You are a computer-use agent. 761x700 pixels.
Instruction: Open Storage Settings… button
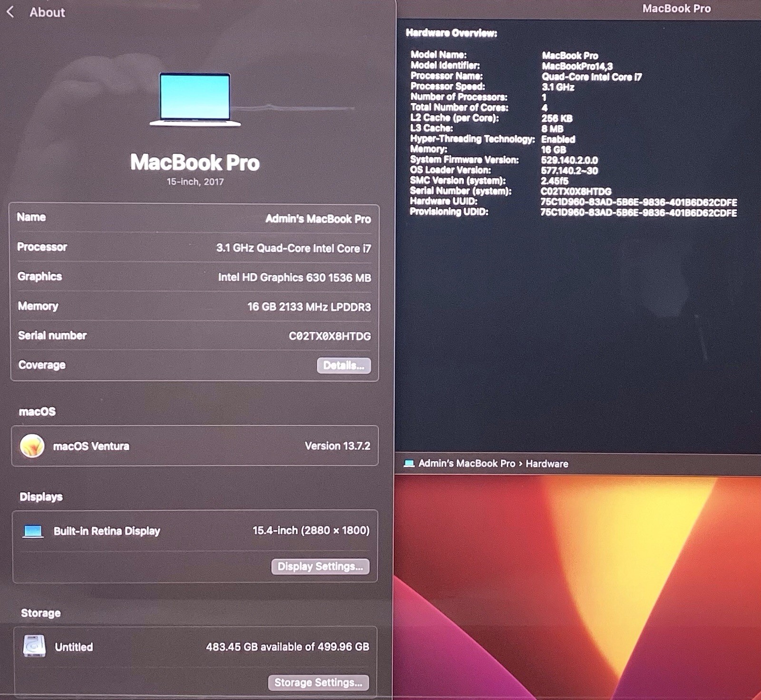[x=318, y=682]
